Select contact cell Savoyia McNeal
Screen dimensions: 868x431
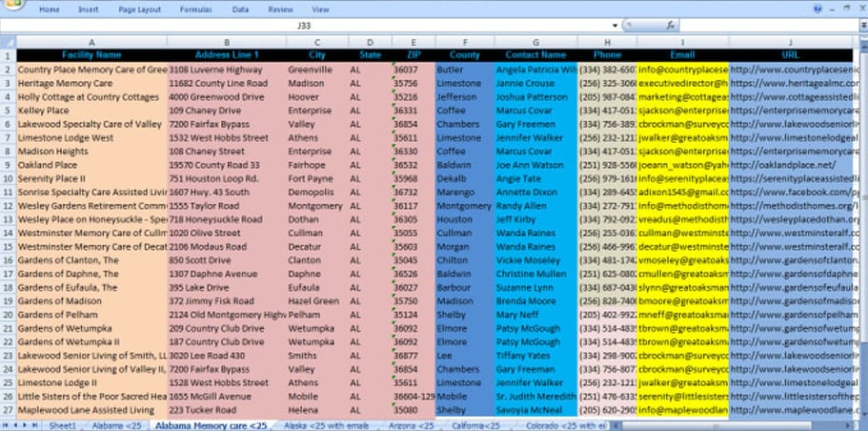[535, 411]
